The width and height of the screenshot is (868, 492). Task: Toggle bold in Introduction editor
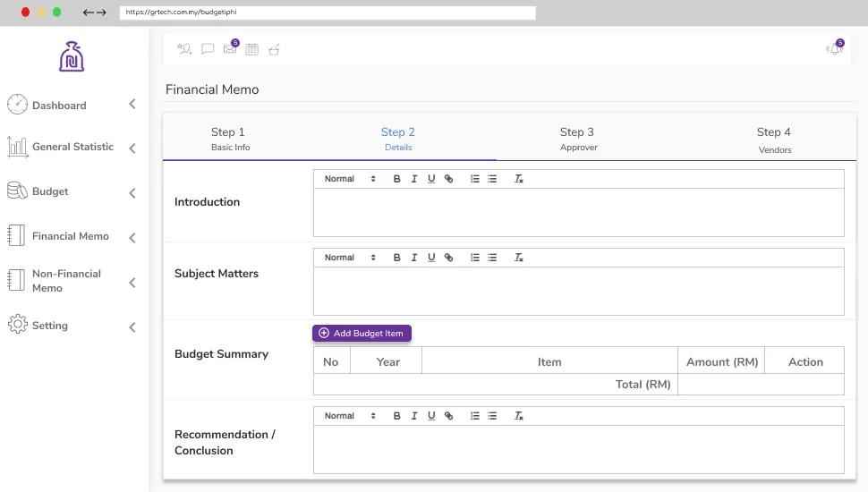pyautogui.click(x=397, y=179)
